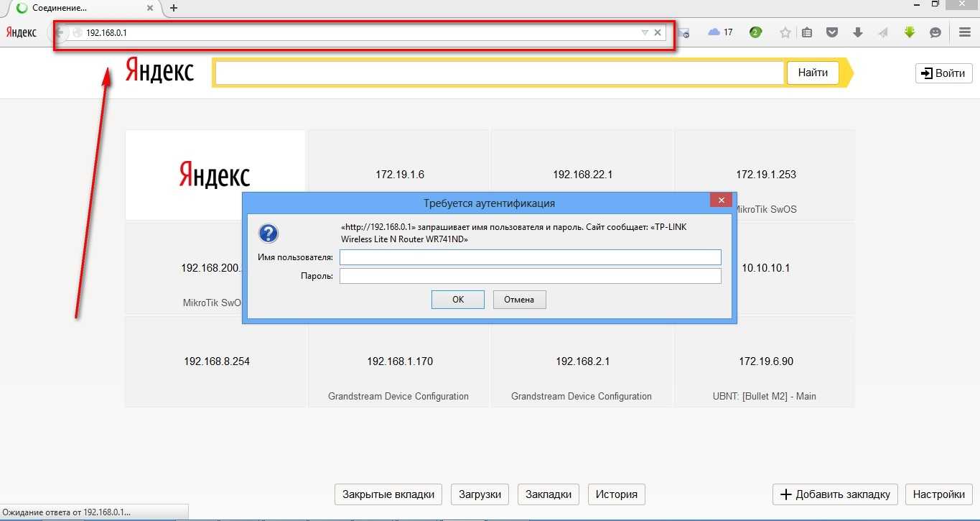Stop page loading with address bar X
This screenshot has height=521, width=980.
tap(658, 32)
